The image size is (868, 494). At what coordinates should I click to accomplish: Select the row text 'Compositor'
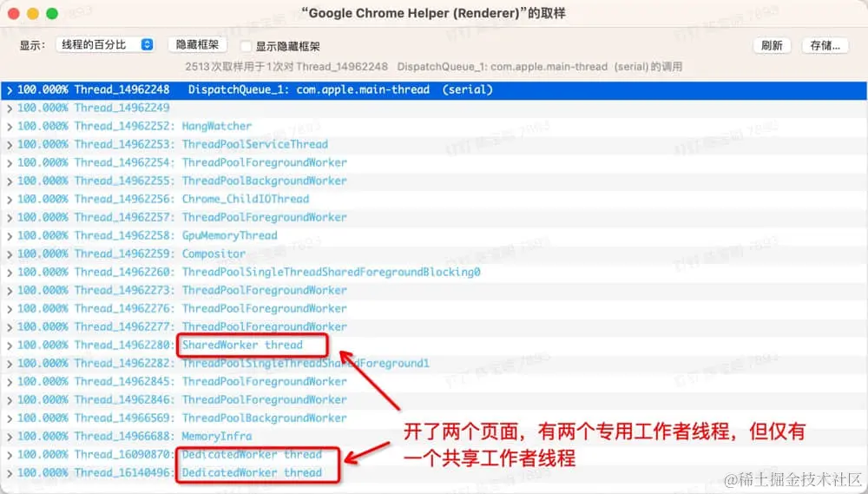tap(214, 254)
